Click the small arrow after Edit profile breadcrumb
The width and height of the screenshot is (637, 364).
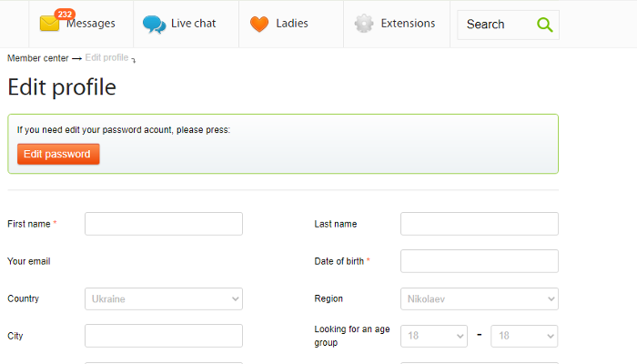133,61
